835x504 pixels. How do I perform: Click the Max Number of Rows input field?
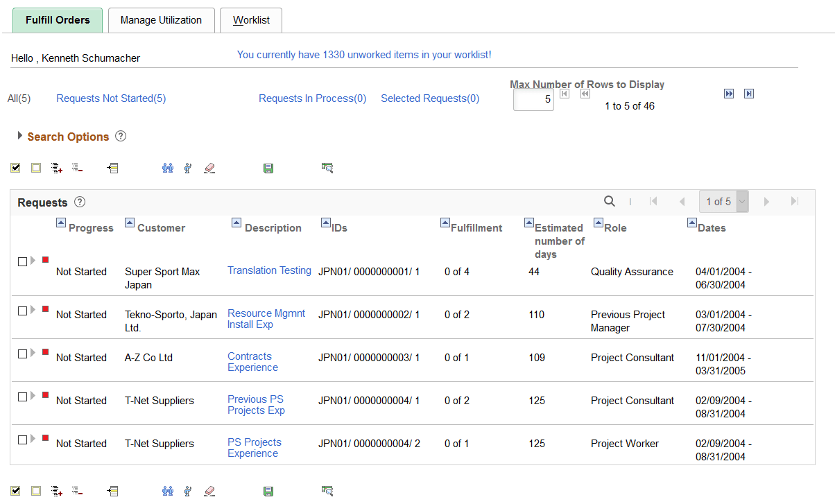tap(533, 98)
